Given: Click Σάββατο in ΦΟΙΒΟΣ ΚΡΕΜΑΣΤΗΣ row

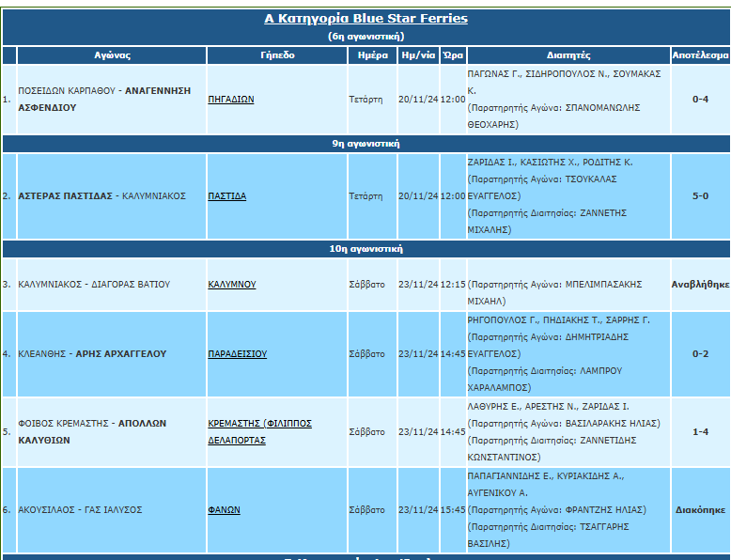Looking at the screenshot, I should tap(372, 432).
